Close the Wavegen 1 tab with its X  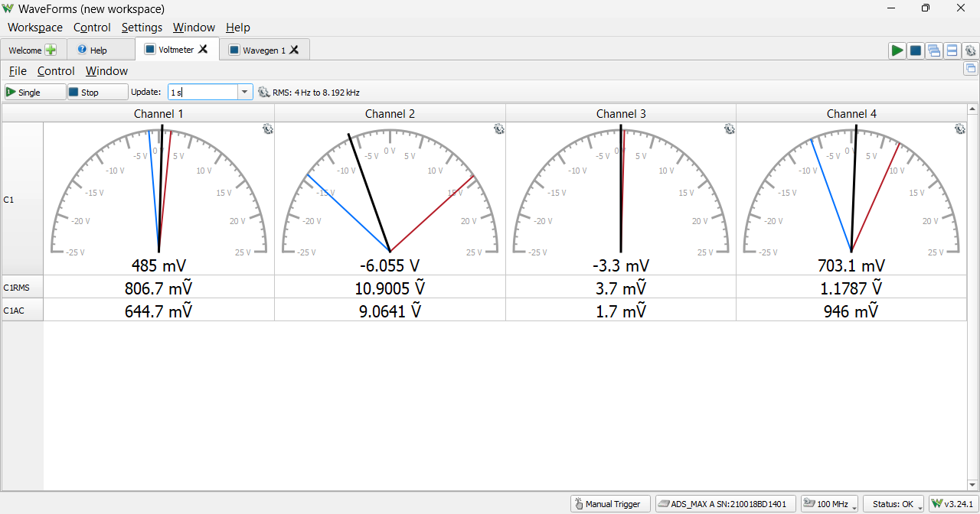pos(294,50)
